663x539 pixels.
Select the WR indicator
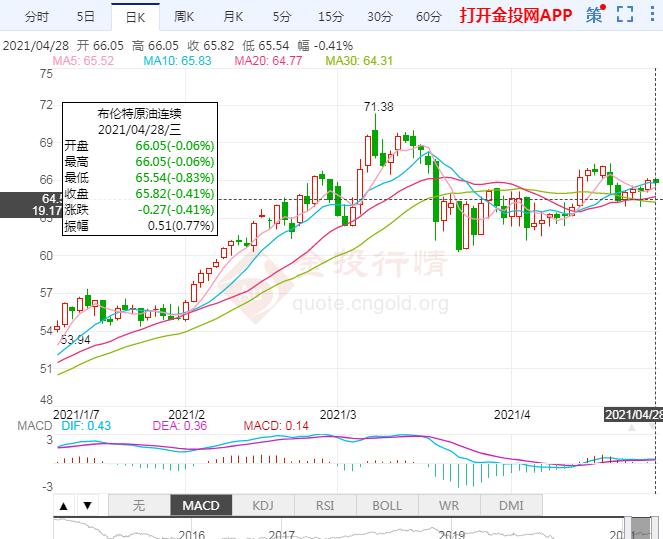coord(449,505)
